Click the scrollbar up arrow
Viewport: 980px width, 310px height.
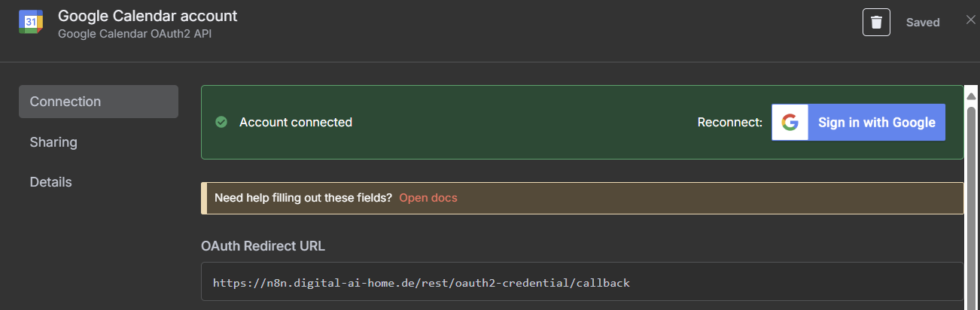click(971, 96)
